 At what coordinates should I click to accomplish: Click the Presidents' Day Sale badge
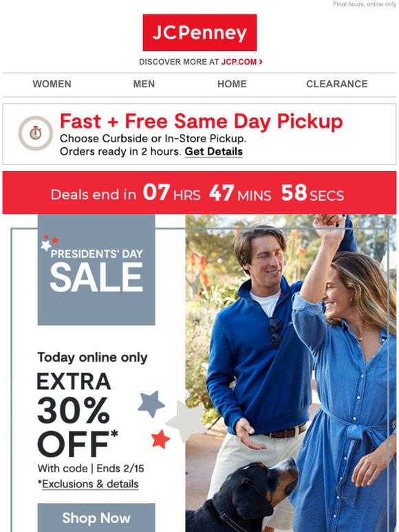point(96,269)
